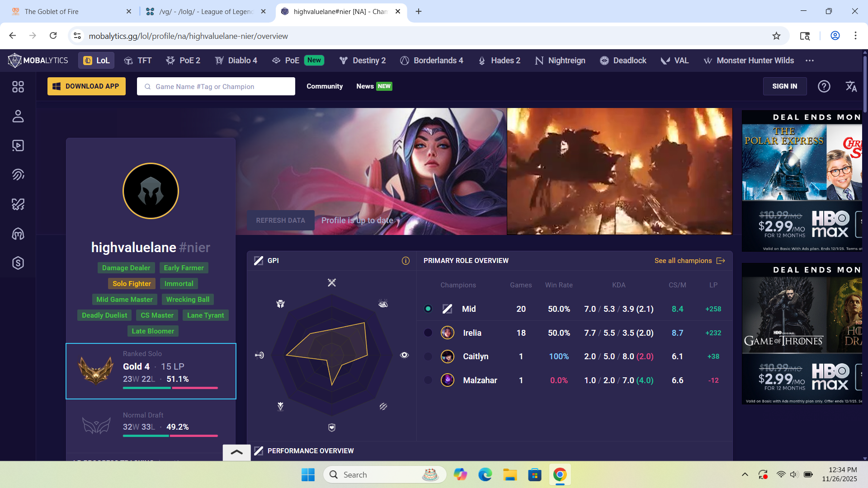Open the GPI info icon
This screenshot has height=488, width=868.
point(406,261)
